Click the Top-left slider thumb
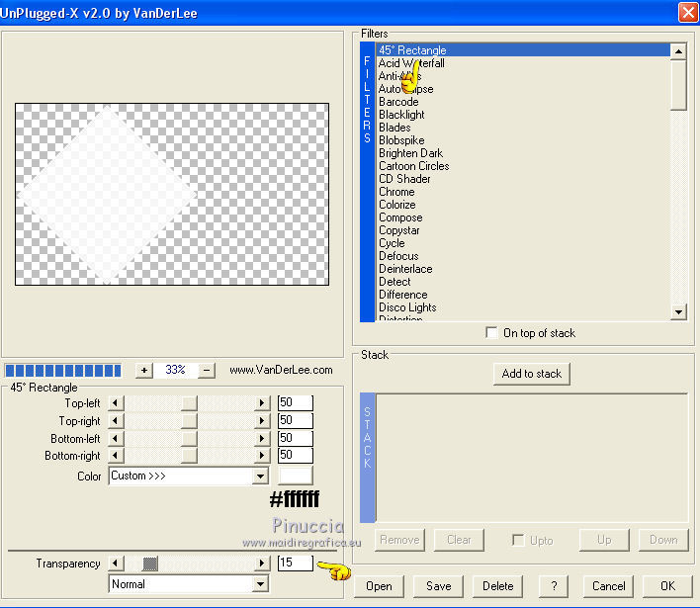This screenshot has width=700, height=608. pyautogui.click(x=189, y=403)
